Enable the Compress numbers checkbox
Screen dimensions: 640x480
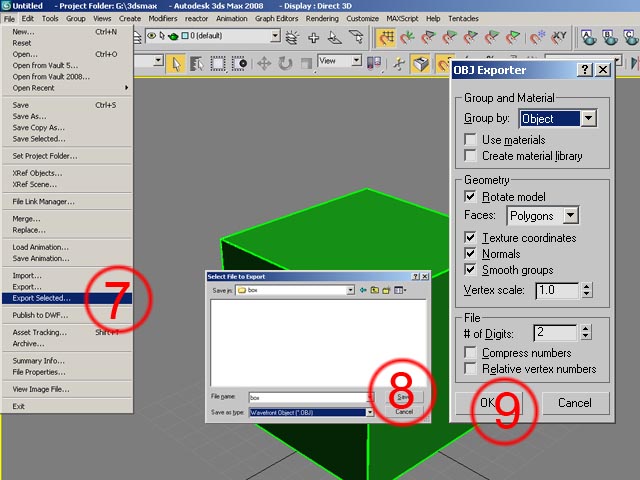[x=470, y=353]
